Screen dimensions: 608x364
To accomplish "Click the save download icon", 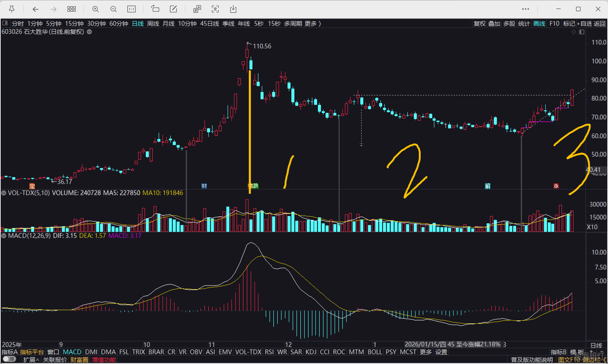I will [x=233, y=9].
